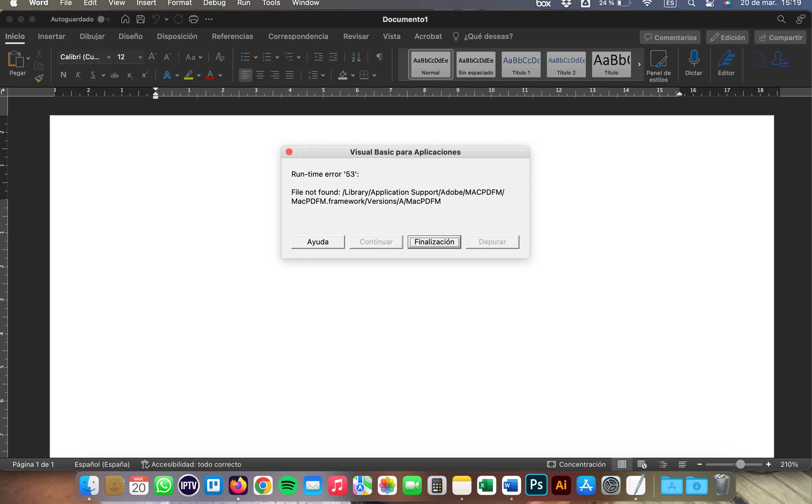812x504 pixels.
Task: Toggle bold with the N button
Action: tap(63, 75)
